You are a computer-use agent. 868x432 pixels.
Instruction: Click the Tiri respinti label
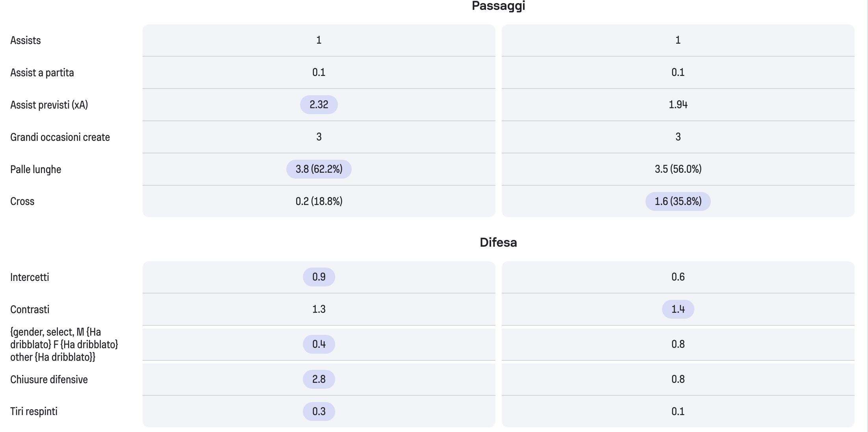click(x=34, y=412)
